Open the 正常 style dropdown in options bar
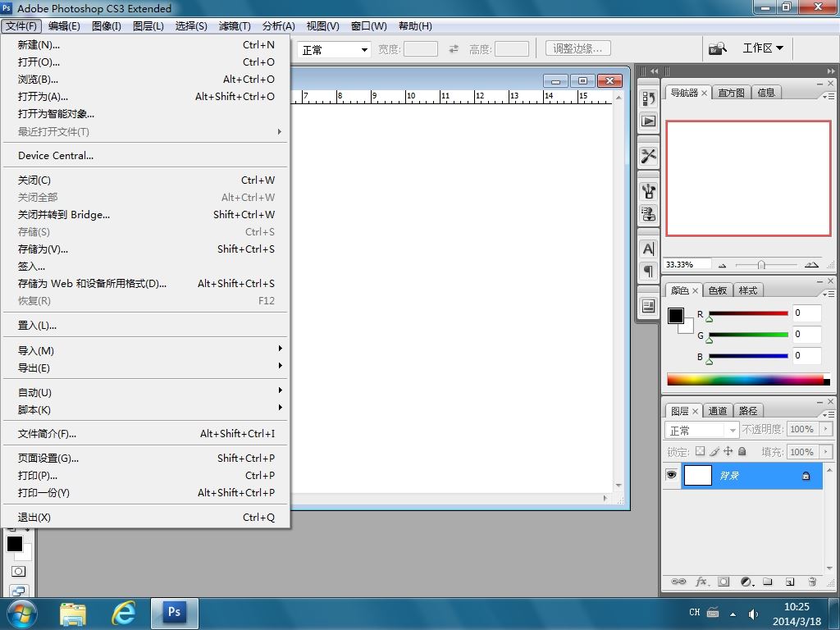Viewport: 840px width, 630px height. click(x=335, y=50)
